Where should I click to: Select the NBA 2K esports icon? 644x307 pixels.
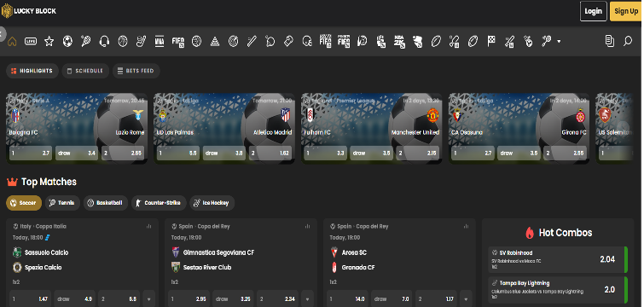pyautogui.click(x=399, y=42)
